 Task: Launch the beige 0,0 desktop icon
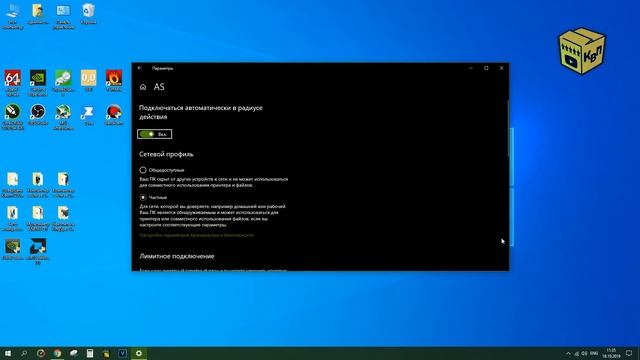89,80
